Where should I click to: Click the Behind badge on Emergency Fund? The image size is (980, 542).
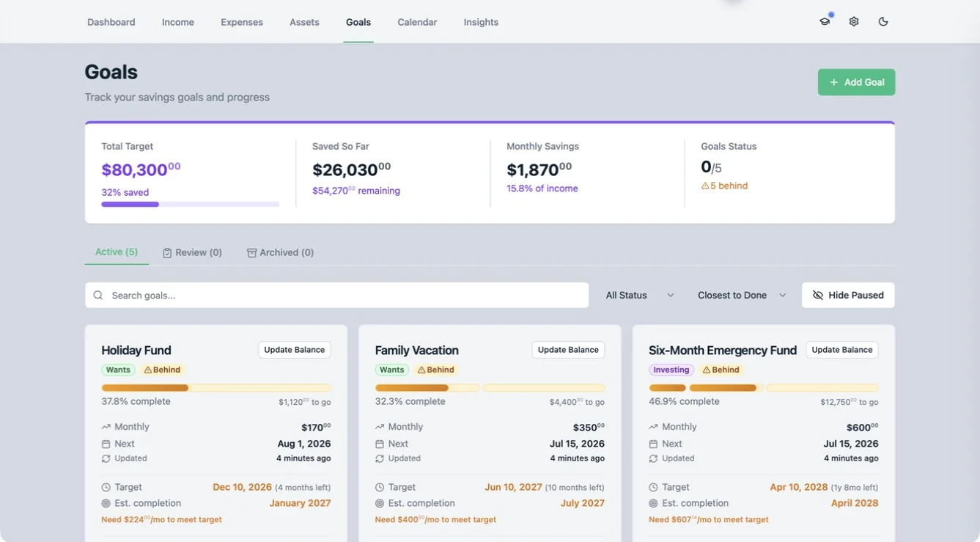pyautogui.click(x=721, y=370)
